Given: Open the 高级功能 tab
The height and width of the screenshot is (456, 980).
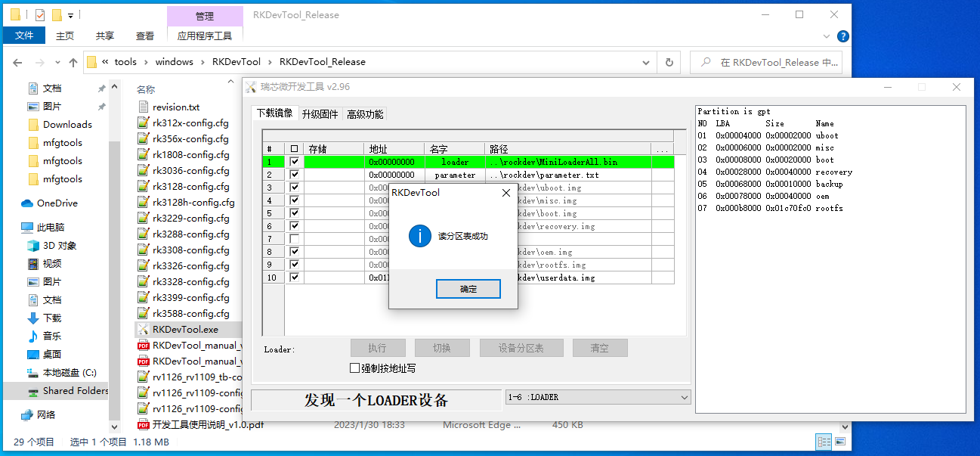Looking at the screenshot, I should tap(365, 114).
